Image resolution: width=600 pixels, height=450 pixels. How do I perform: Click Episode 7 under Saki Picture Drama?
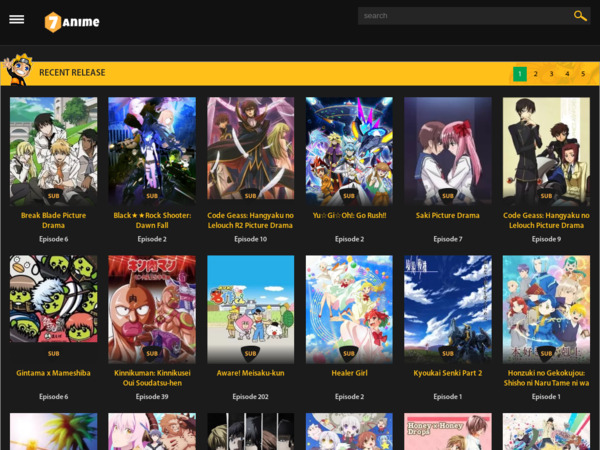click(x=448, y=239)
